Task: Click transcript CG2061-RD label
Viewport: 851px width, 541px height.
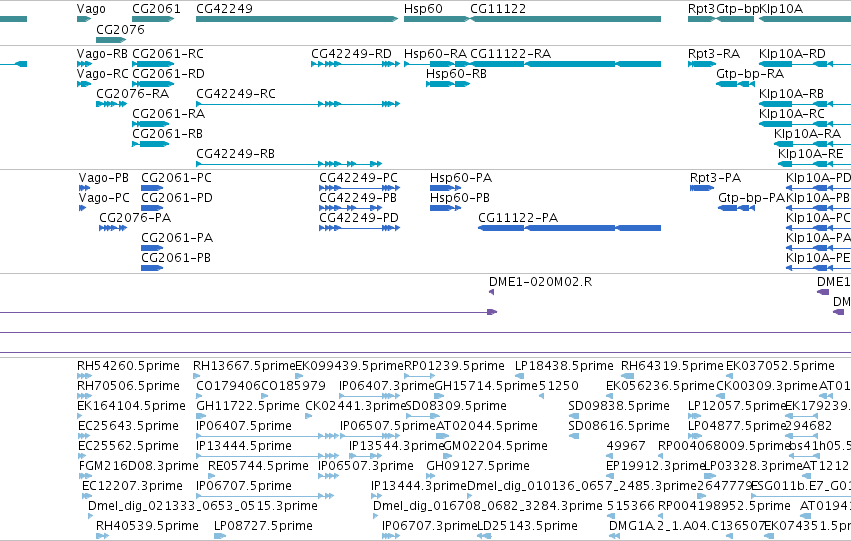Action: [168, 74]
